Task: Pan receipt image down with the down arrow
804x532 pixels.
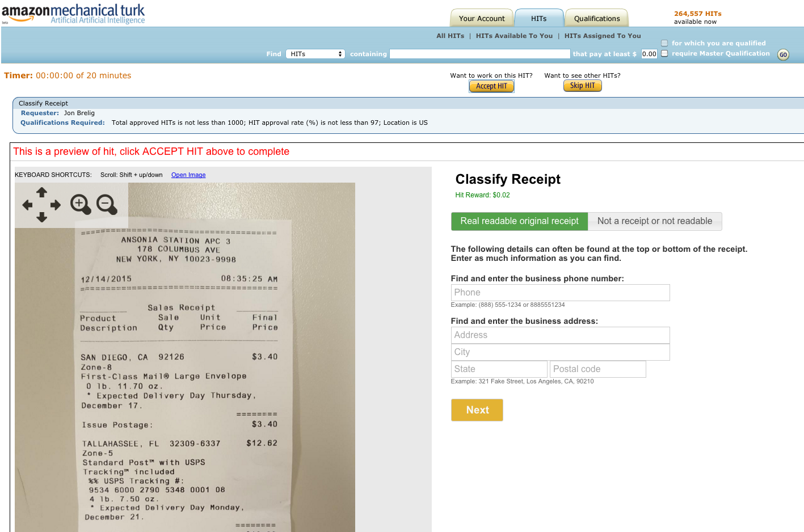Action: tap(41, 217)
